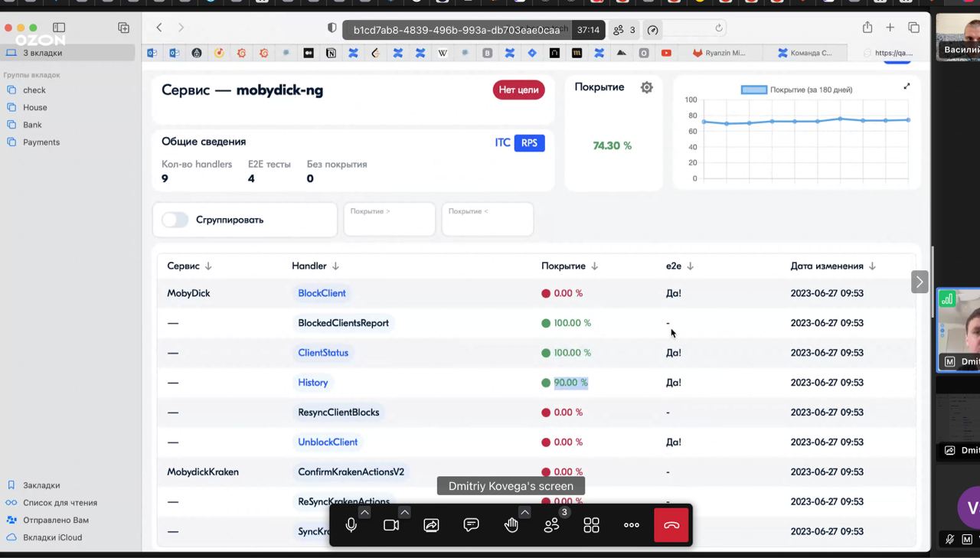980x558 pixels.
Task: Open the chat panel icon
Action: pyautogui.click(x=471, y=525)
